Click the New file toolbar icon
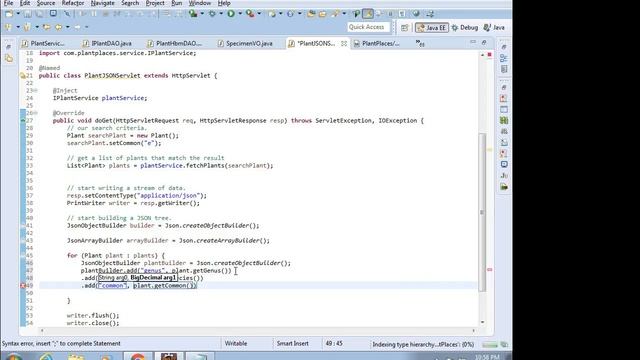Image resolution: width=640 pixels, height=360 pixels. [x=9, y=14]
